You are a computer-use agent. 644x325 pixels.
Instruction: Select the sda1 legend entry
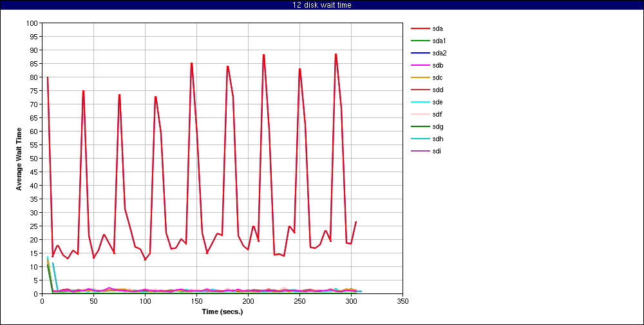point(429,41)
